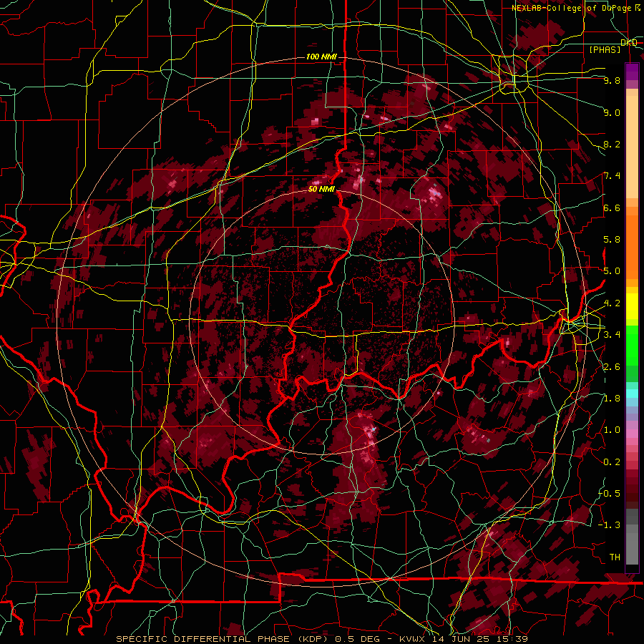Click the 3.4 value on color scale
The height and width of the screenshot is (644, 644).
(612, 335)
